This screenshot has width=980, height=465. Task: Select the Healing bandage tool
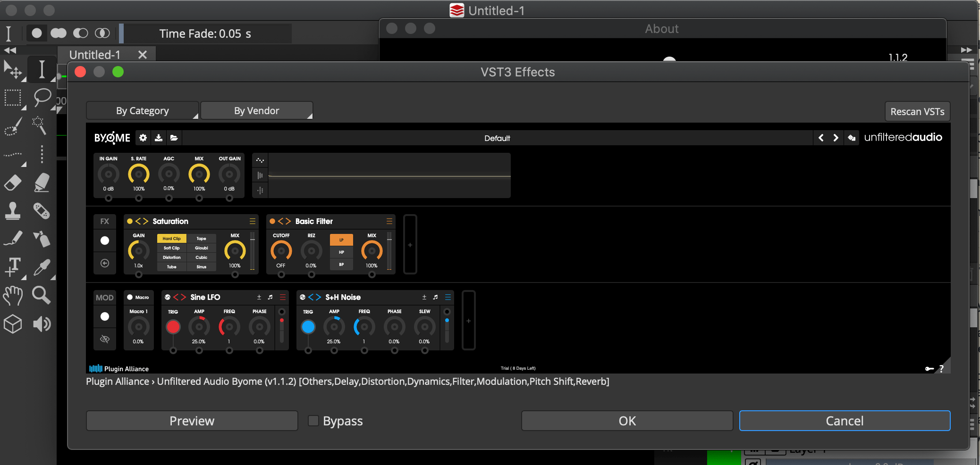(42, 211)
